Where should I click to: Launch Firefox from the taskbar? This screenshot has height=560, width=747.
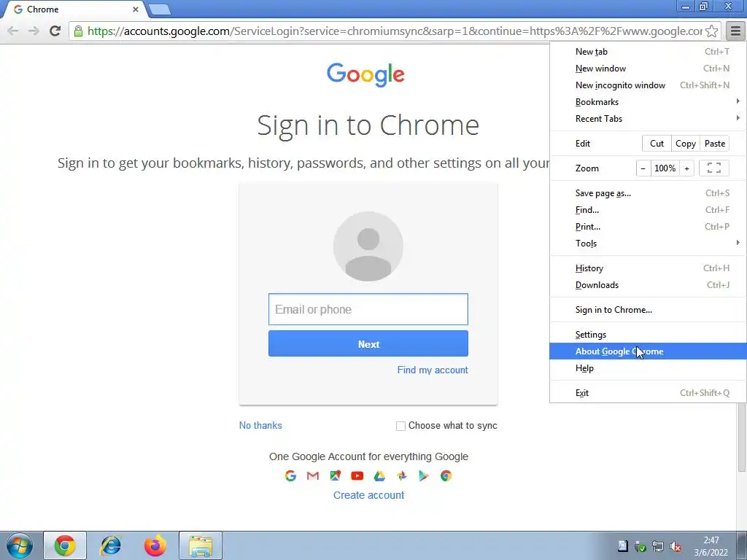pyautogui.click(x=155, y=545)
